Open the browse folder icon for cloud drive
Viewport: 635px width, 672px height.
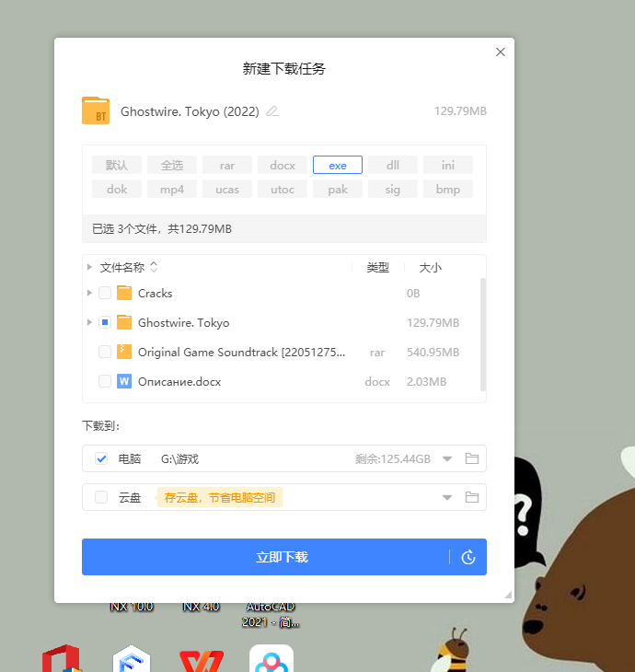click(472, 497)
